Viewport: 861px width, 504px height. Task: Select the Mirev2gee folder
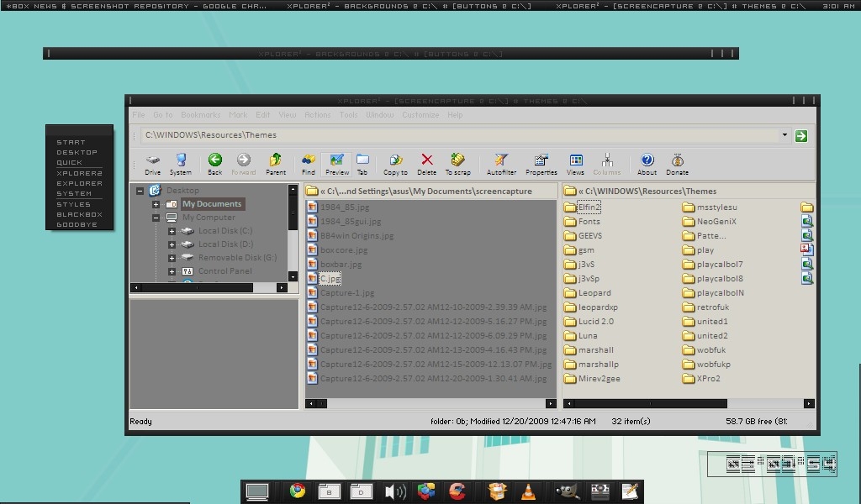point(599,378)
